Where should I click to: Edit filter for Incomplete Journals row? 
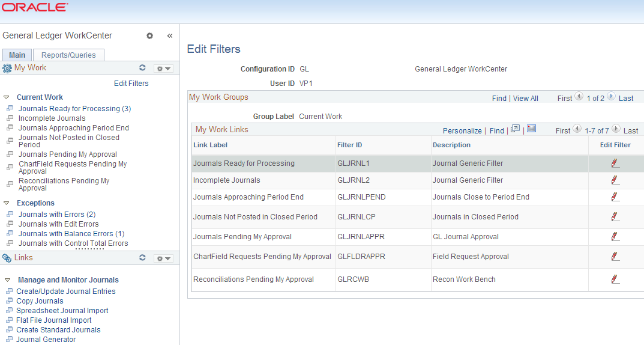pyautogui.click(x=615, y=180)
